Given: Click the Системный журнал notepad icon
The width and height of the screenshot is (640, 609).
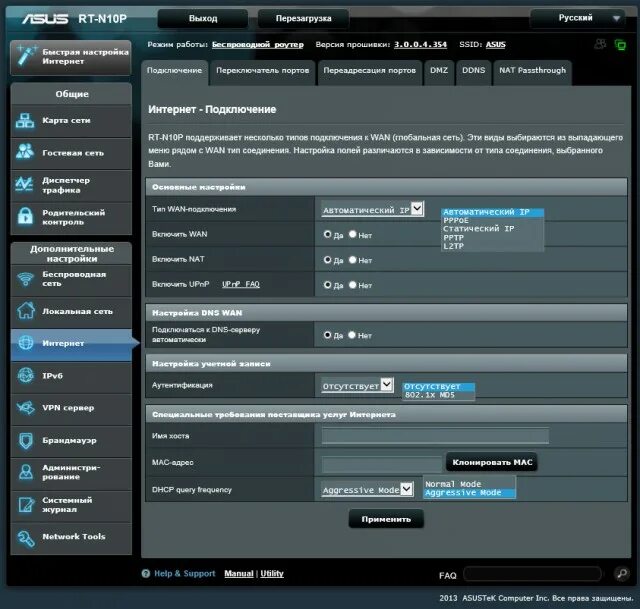Looking at the screenshot, I should [26, 505].
